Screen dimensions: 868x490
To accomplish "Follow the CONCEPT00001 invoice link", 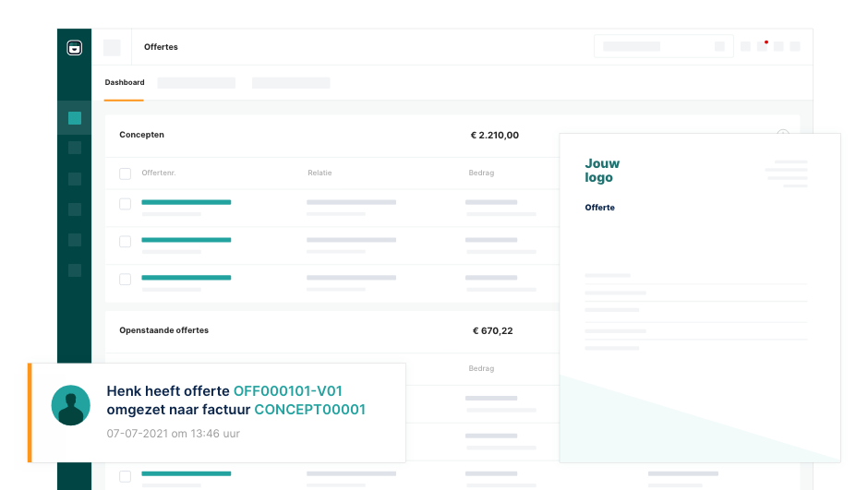I will [309, 410].
